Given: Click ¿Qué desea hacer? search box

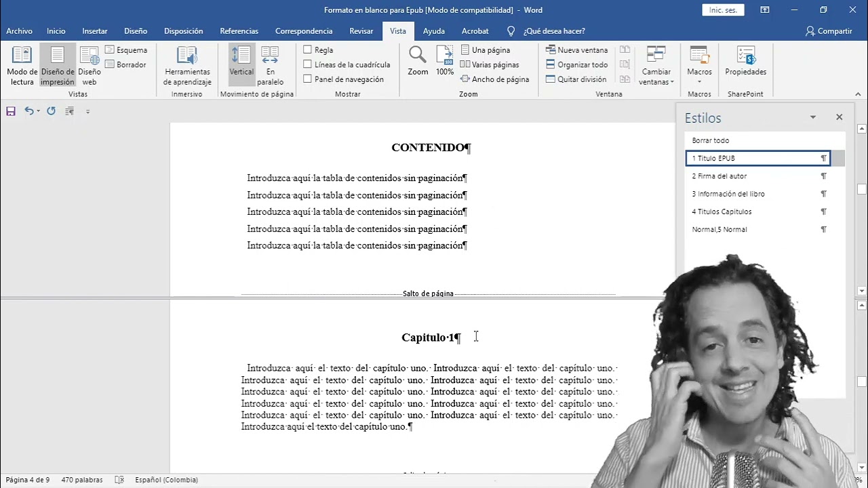Looking at the screenshot, I should click(553, 31).
